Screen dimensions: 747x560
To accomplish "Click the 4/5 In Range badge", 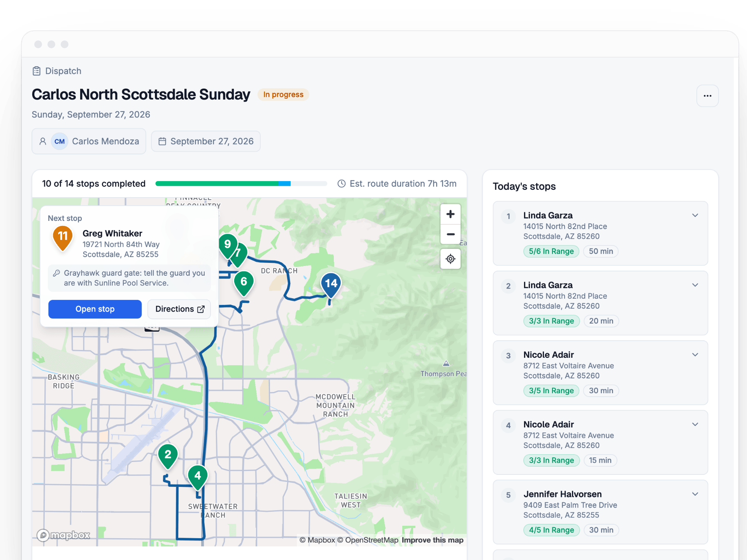I will click(x=551, y=530).
